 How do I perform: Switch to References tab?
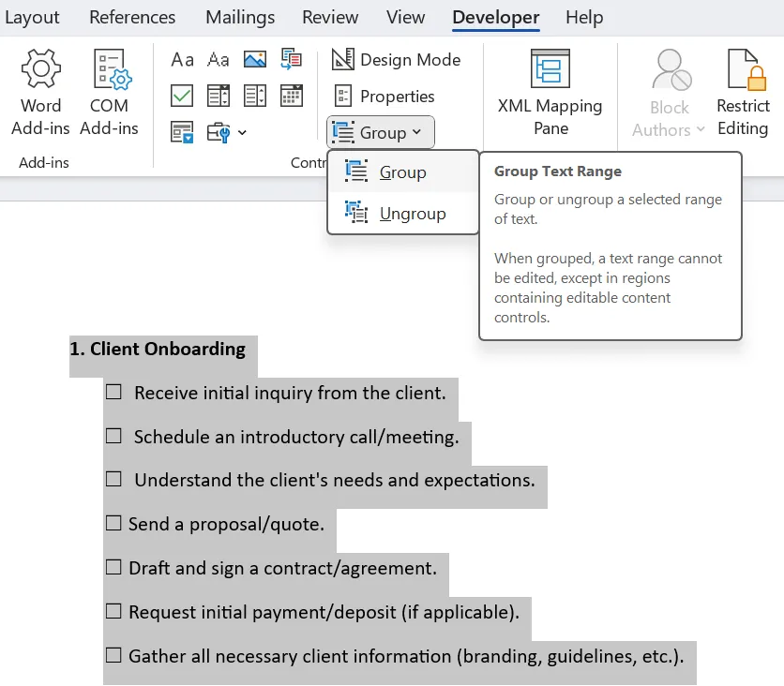coord(132,18)
